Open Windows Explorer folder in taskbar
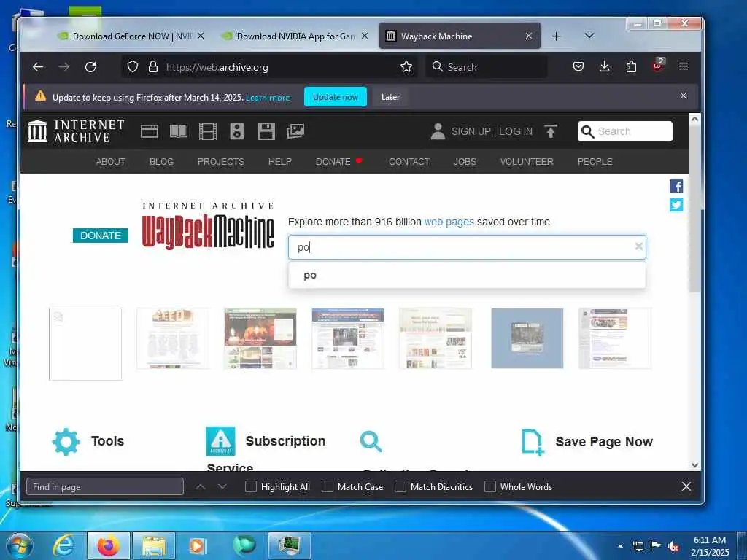 point(154,545)
